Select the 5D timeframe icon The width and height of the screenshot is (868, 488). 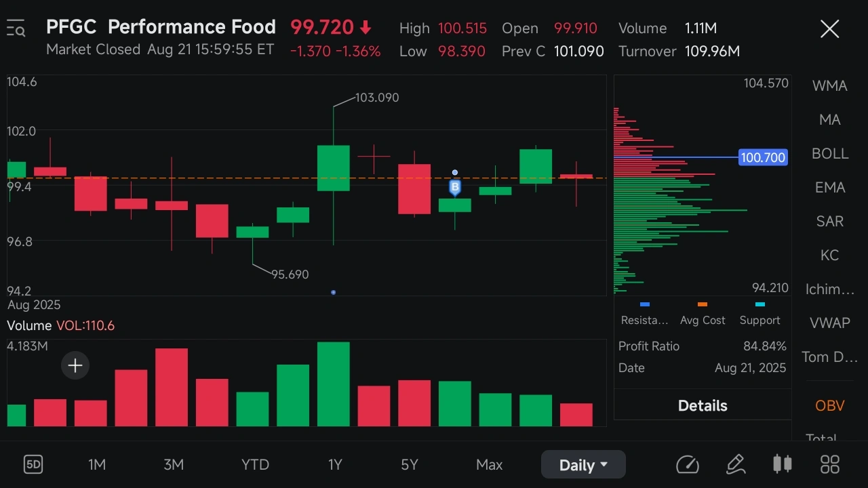click(x=33, y=464)
